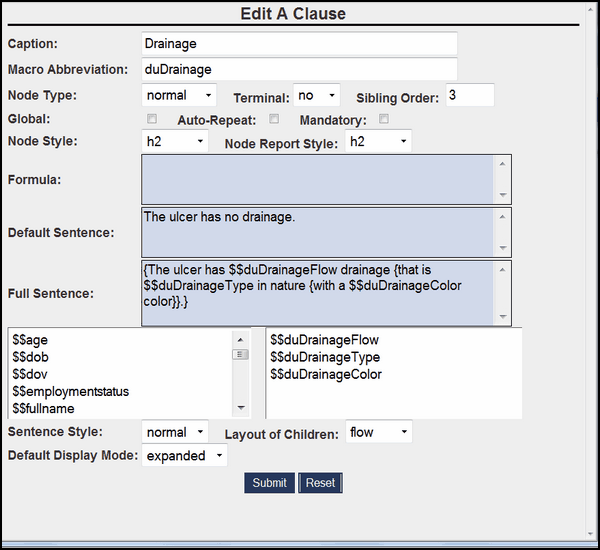Open the Node Report Style dropdown
Screen dimensions: 600x550
pyautogui.click(x=378, y=142)
